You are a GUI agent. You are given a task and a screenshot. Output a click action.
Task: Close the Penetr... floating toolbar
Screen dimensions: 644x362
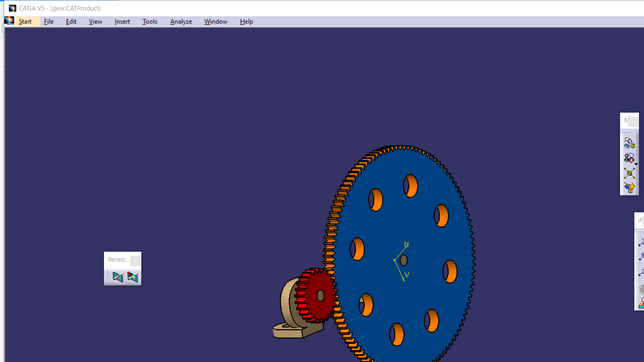[135, 260]
